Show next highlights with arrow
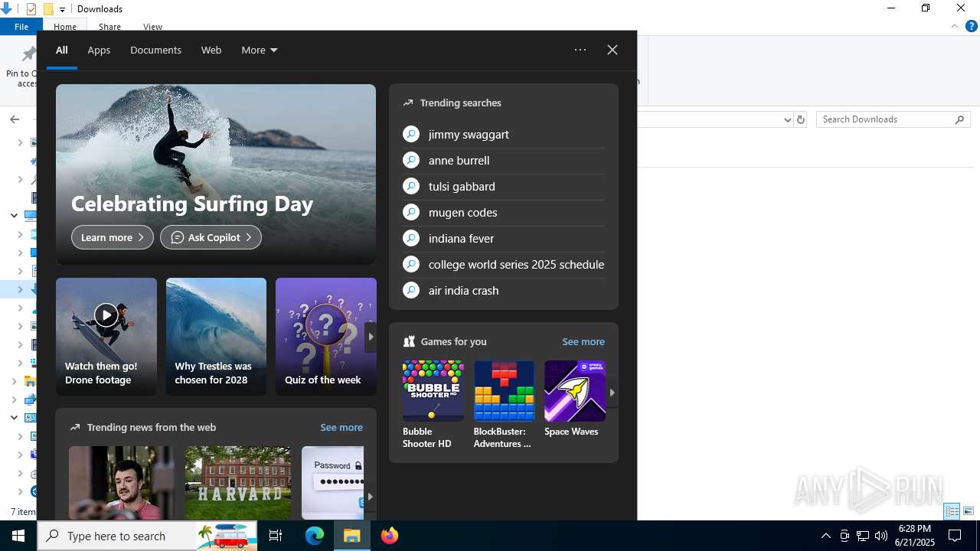Image resolution: width=980 pixels, height=551 pixels. tap(371, 337)
